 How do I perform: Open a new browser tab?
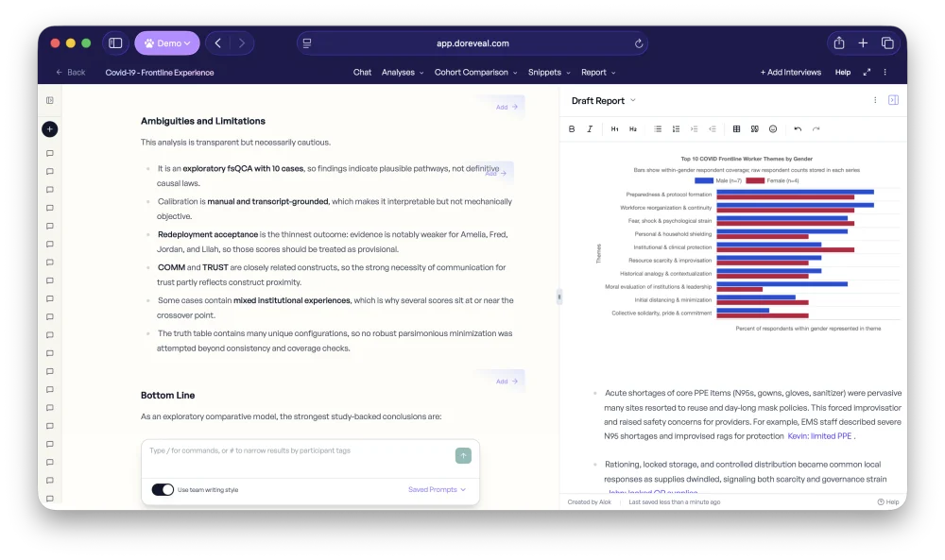coord(863,42)
